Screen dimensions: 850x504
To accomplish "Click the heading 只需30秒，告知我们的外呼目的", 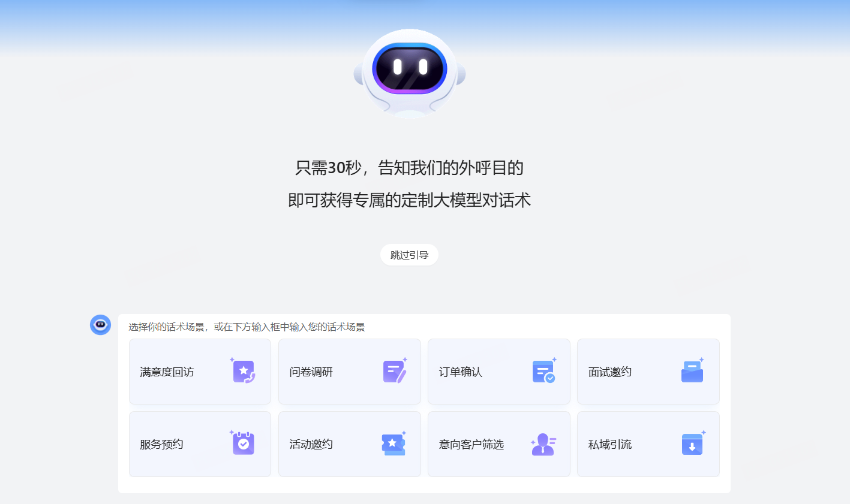I will click(409, 168).
